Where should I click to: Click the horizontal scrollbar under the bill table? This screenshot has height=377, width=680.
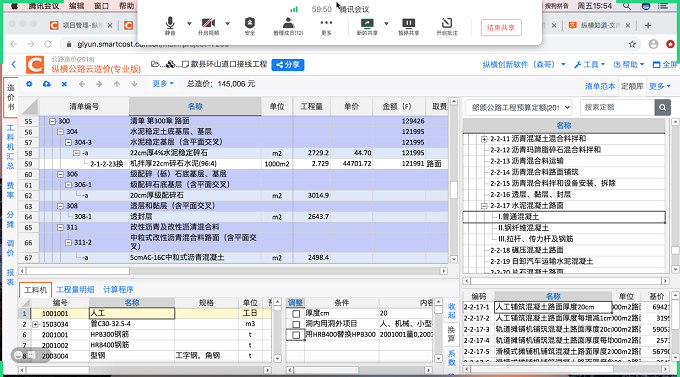(233, 271)
